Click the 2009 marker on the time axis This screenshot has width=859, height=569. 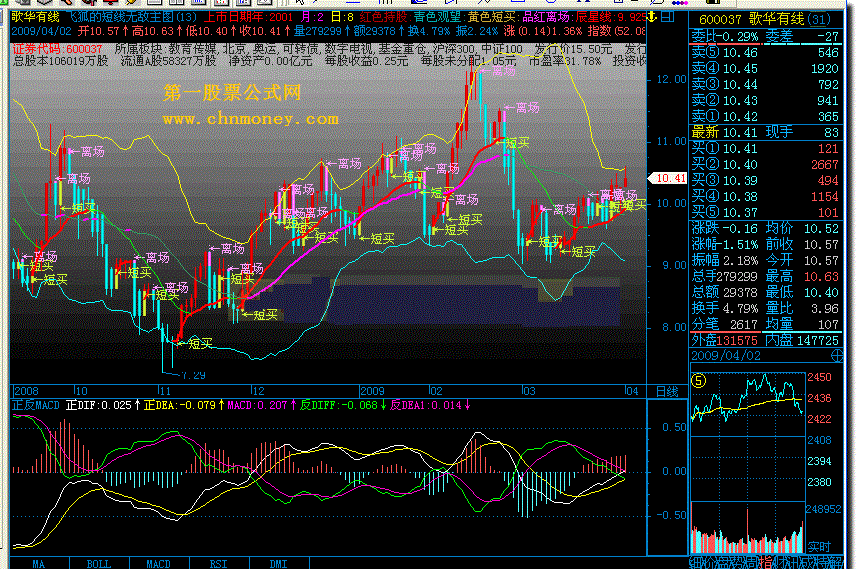pyautogui.click(x=373, y=391)
